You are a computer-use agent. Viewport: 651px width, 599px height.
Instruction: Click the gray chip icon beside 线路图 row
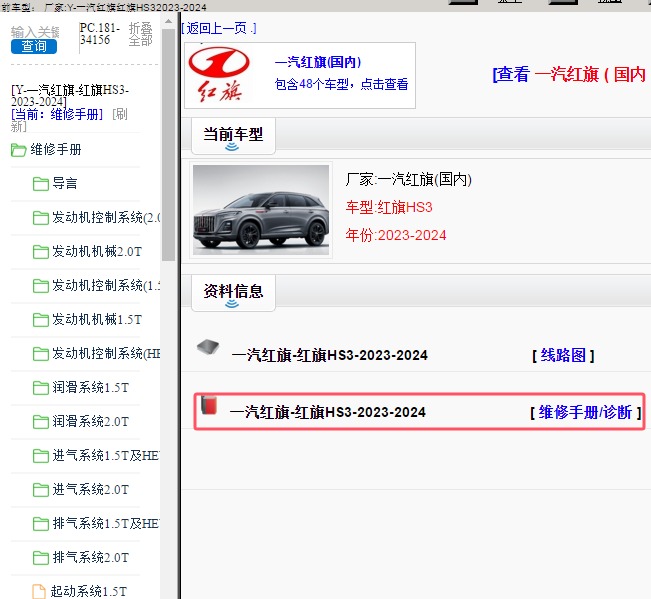[x=208, y=347]
